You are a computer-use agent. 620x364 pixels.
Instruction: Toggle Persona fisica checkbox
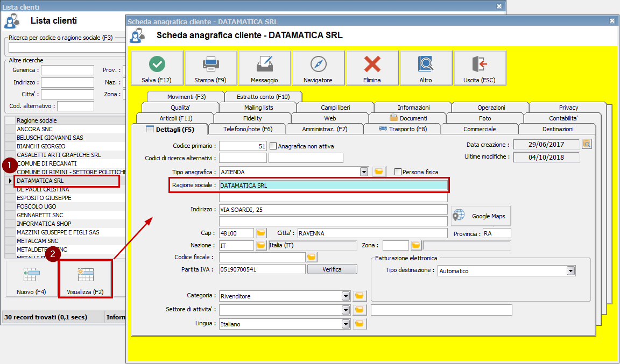click(x=398, y=172)
